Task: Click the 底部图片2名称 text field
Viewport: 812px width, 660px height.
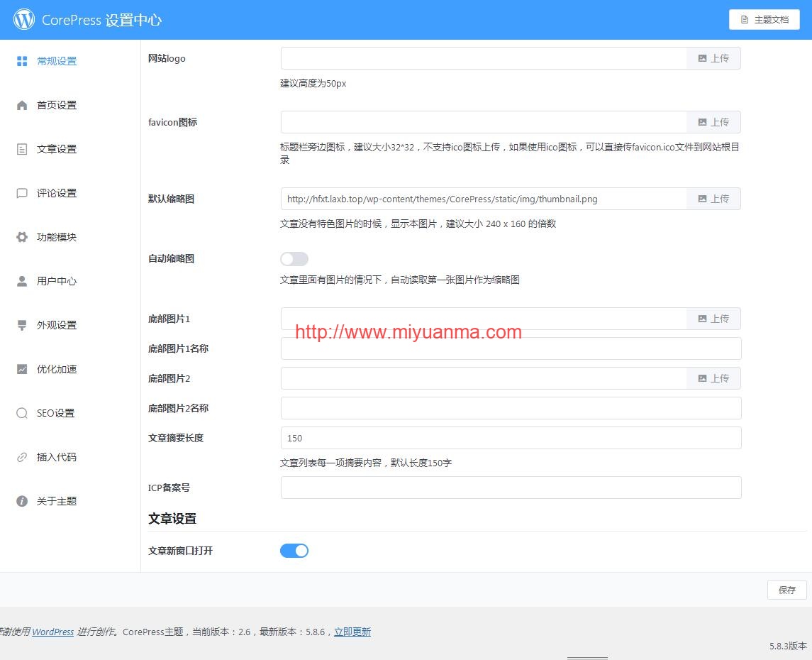Action: pyautogui.click(x=511, y=408)
